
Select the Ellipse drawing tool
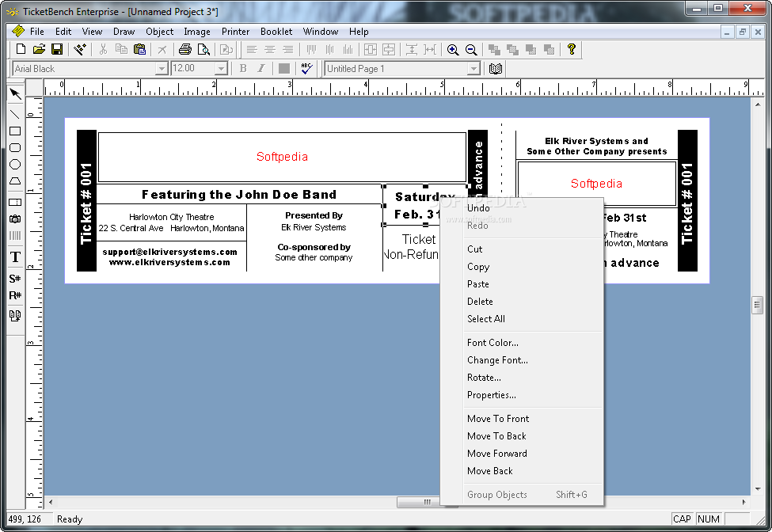[x=15, y=165]
